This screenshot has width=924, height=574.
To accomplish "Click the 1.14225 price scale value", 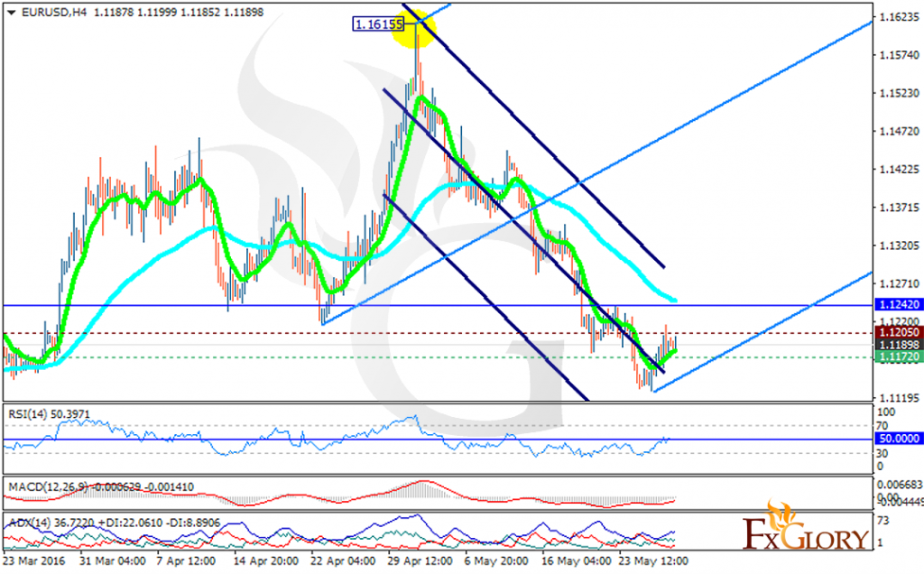I will click(900, 169).
